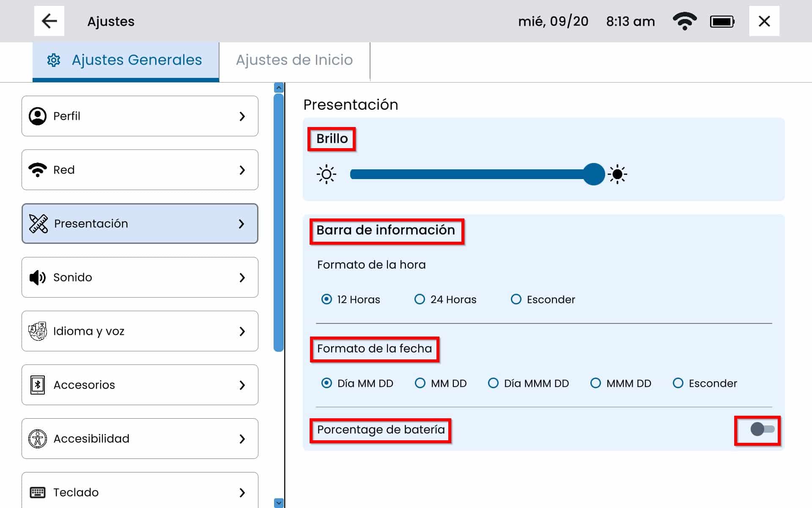Select the 24 Horas time format
The height and width of the screenshot is (508, 812).
420,299
